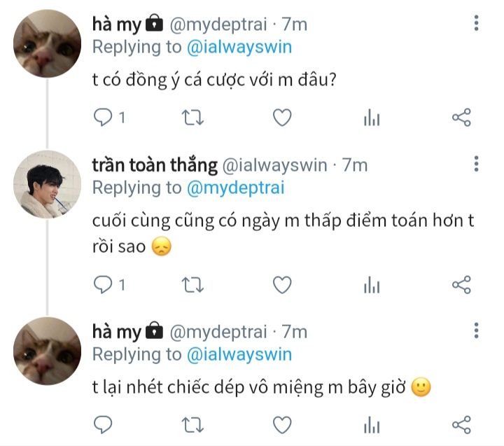The width and height of the screenshot is (504, 446).
Task: Share hà my's first tweet
Action: point(461,118)
